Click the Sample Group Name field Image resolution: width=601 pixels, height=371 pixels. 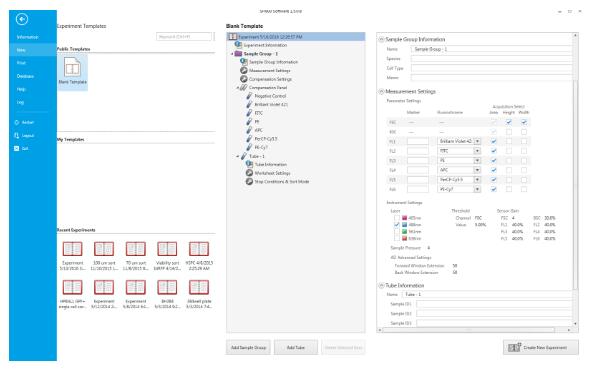tap(492, 49)
